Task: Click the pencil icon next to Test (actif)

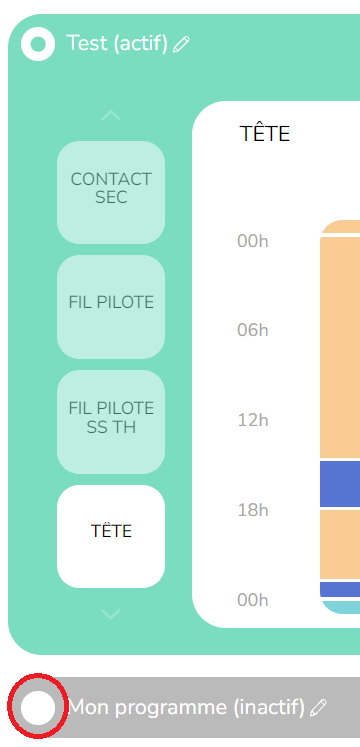Action: [x=181, y=44]
